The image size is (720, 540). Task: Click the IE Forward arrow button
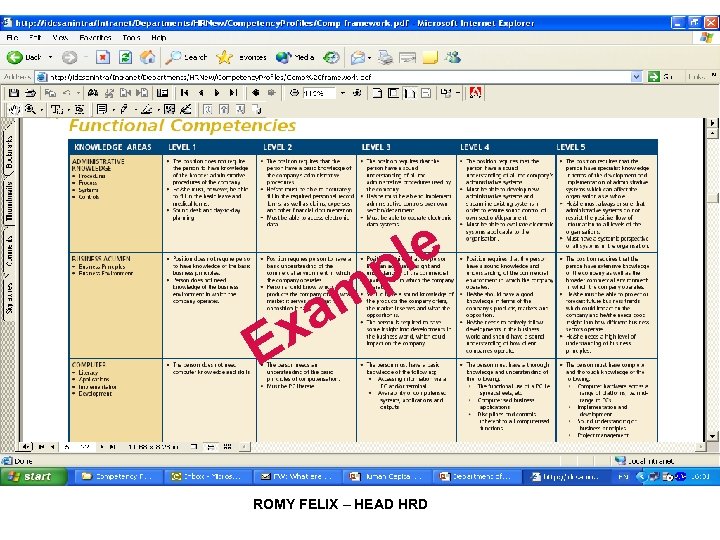point(69,57)
